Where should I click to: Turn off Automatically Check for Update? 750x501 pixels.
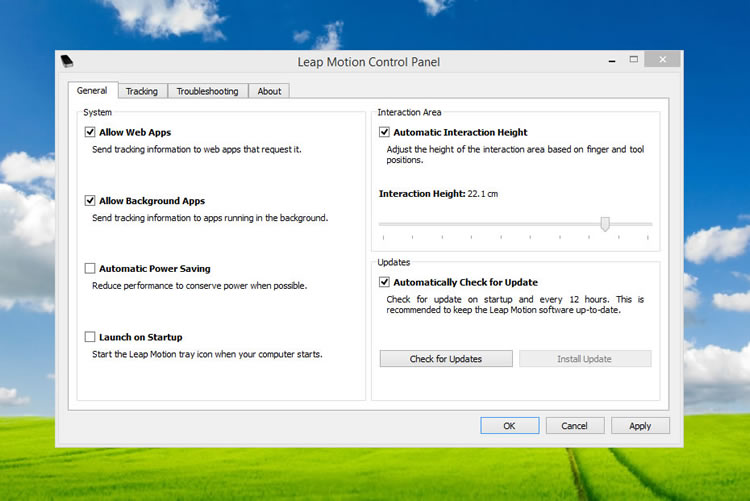pyautogui.click(x=385, y=283)
